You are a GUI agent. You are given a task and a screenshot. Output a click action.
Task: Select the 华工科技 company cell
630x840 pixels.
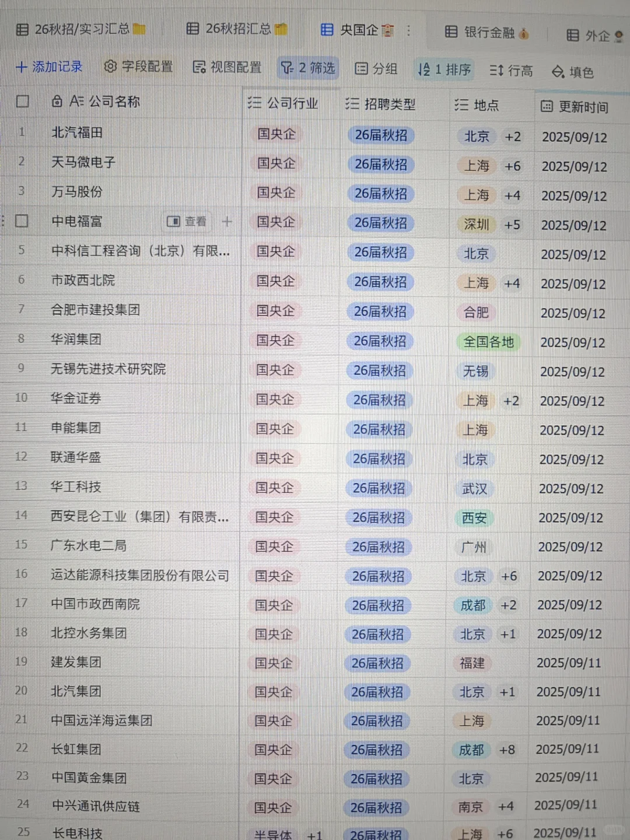coord(76,487)
